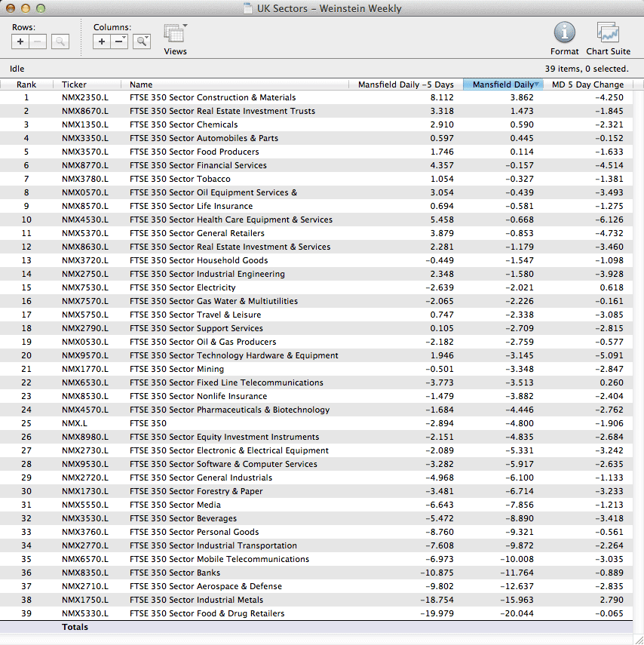Click Mansfield Daily -5 Days header
Viewport: 644px width, 645px height.
406,84
